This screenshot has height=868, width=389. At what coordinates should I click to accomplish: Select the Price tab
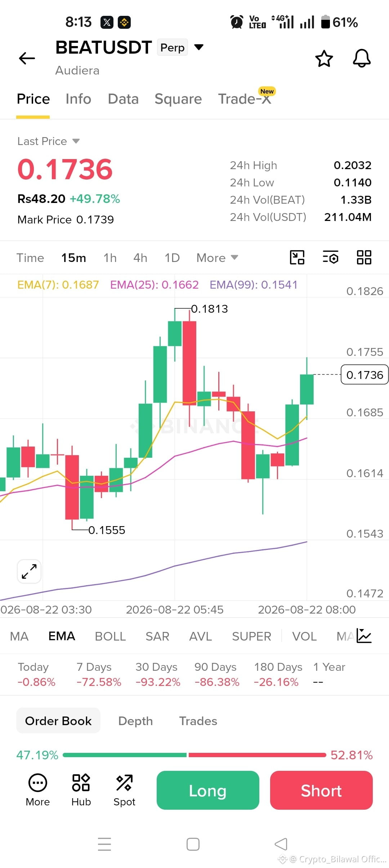coord(33,99)
